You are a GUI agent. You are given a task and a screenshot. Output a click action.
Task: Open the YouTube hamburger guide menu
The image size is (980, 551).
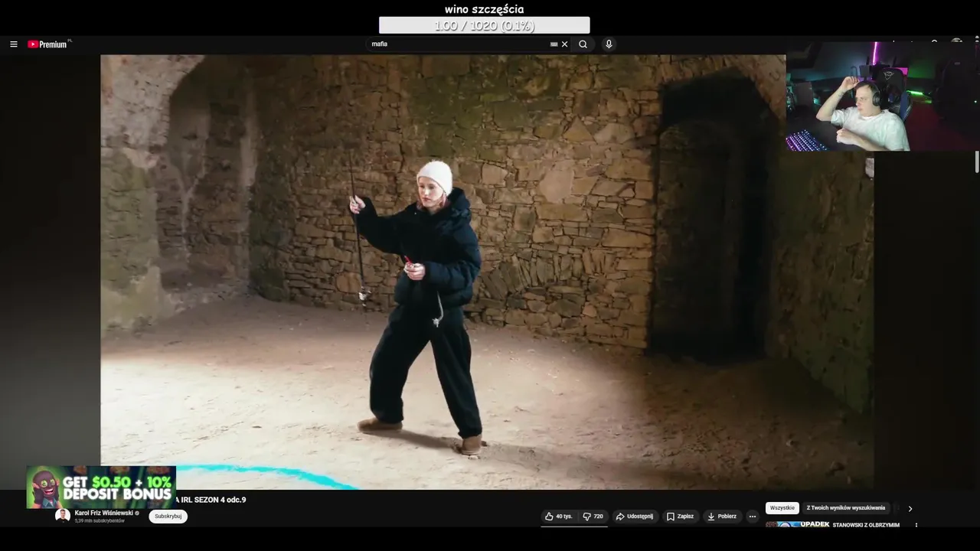click(13, 44)
